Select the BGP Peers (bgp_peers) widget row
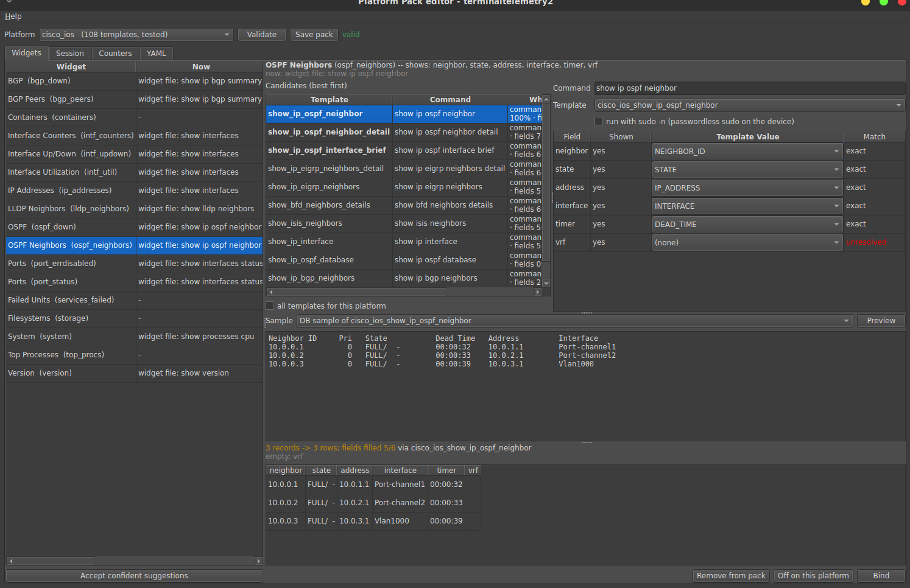This screenshot has height=588, width=910. (134, 99)
